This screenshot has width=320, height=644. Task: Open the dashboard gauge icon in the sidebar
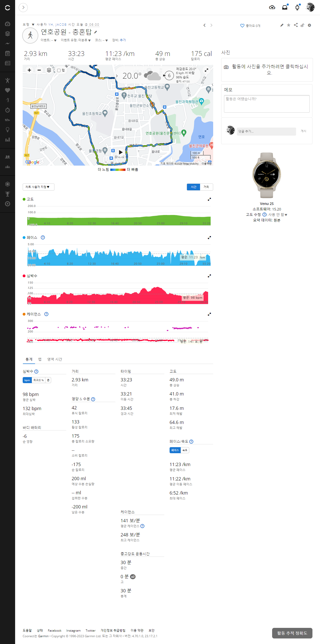click(x=8, y=24)
